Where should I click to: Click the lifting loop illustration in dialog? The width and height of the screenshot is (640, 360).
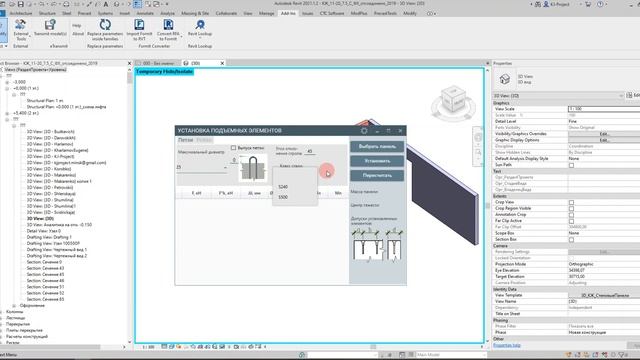tap(253, 168)
